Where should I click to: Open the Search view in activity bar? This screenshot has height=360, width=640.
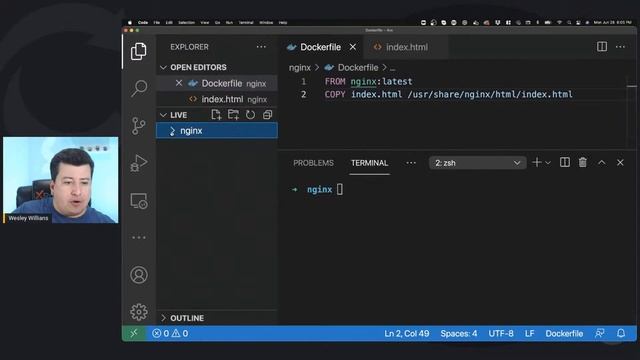click(139, 88)
